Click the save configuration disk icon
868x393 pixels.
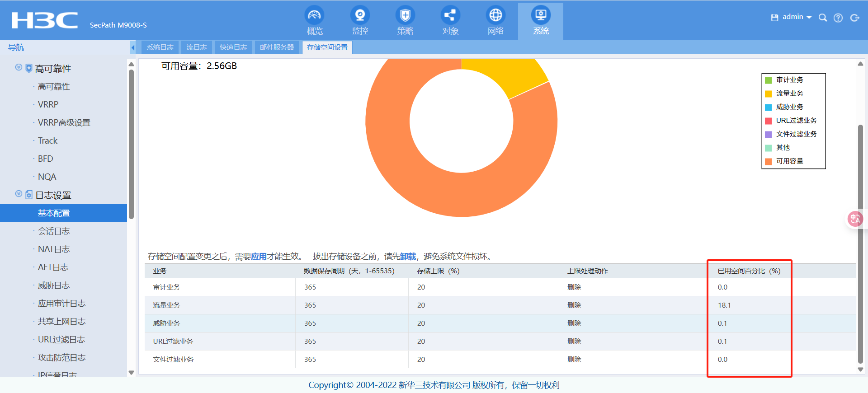point(774,18)
